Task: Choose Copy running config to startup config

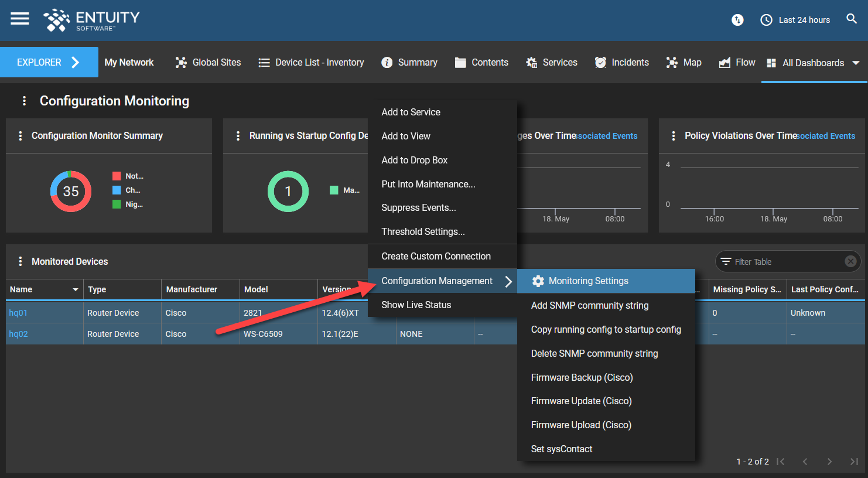Action: coord(606,329)
